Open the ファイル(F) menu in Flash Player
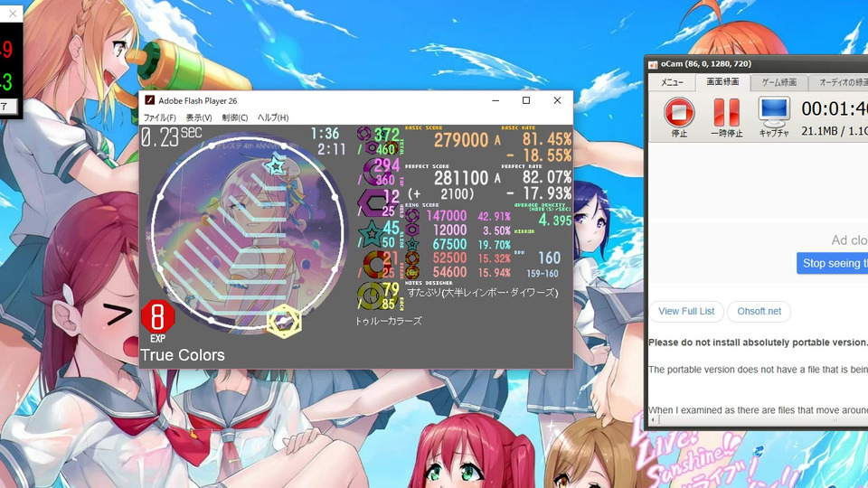Viewport: 868px width, 488px height. pyautogui.click(x=159, y=117)
